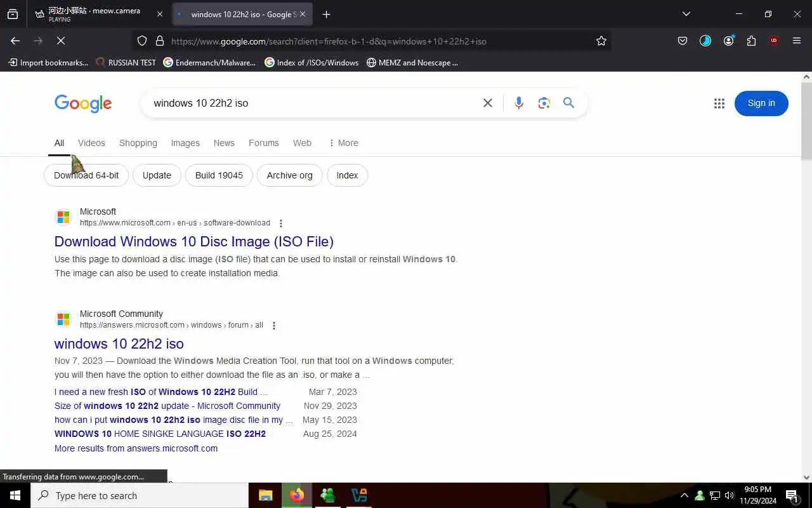The width and height of the screenshot is (812, 508).
Task: Submit search with magnifier icon
Action: coord(568,103)
